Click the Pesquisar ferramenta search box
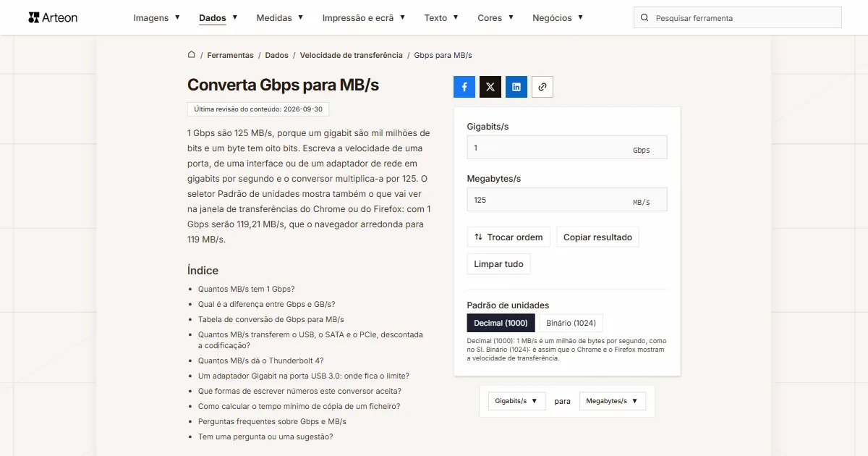Screen dimensions: 868x456 click(x=738, y=18)
